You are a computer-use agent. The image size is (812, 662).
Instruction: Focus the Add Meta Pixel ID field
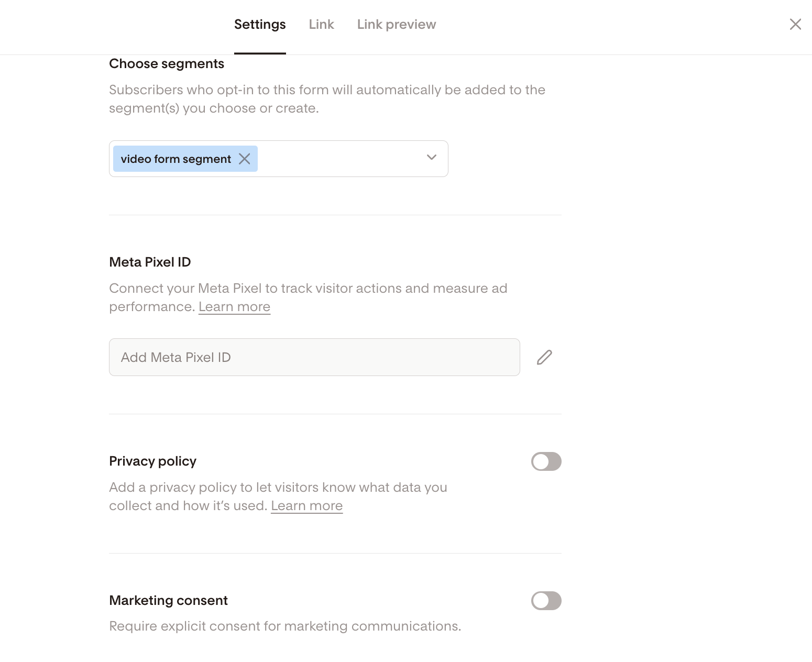314,357
